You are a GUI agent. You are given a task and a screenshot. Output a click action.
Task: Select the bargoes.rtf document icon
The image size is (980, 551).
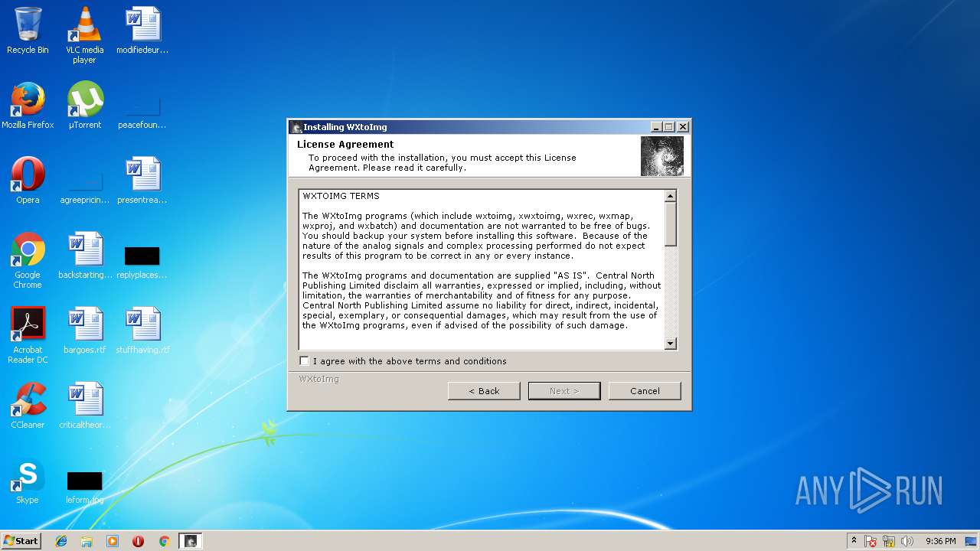84,331
